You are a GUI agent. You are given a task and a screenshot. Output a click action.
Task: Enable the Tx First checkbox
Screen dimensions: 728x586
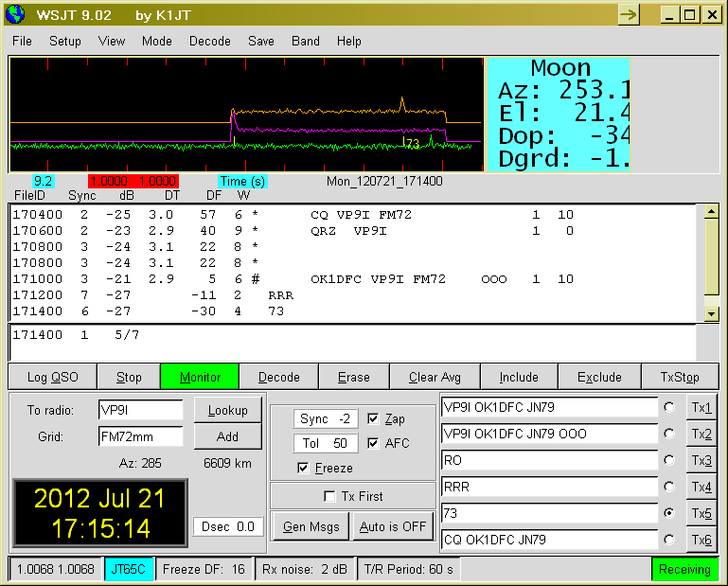click(x=329, y=496)
